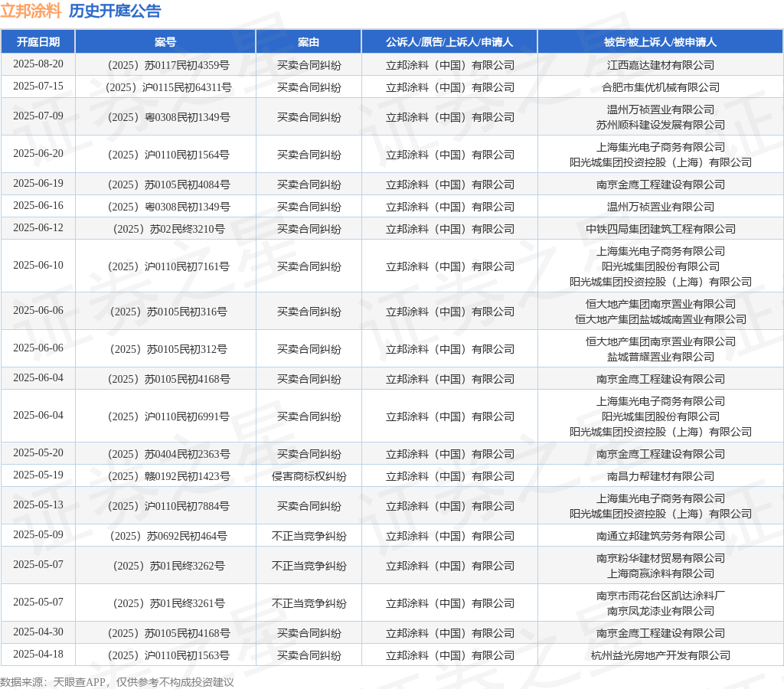The height and width of the screenshot is (689, 784).
Task: Select date cell 2025-06-19
Action: pyautogui.click(x=38, y=184)
